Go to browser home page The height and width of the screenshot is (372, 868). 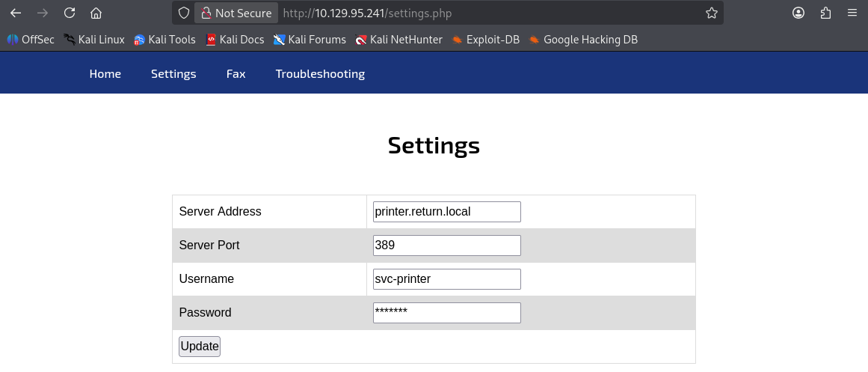tap(96, 13)
